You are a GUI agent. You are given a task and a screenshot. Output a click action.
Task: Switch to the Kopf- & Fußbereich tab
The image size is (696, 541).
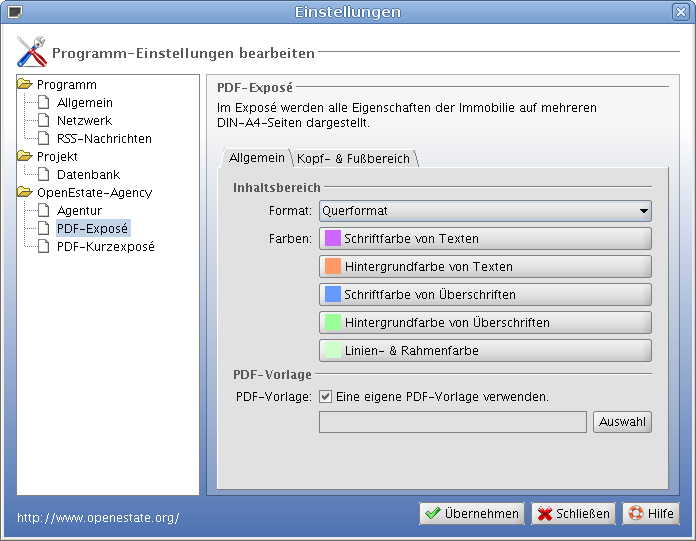354,158
